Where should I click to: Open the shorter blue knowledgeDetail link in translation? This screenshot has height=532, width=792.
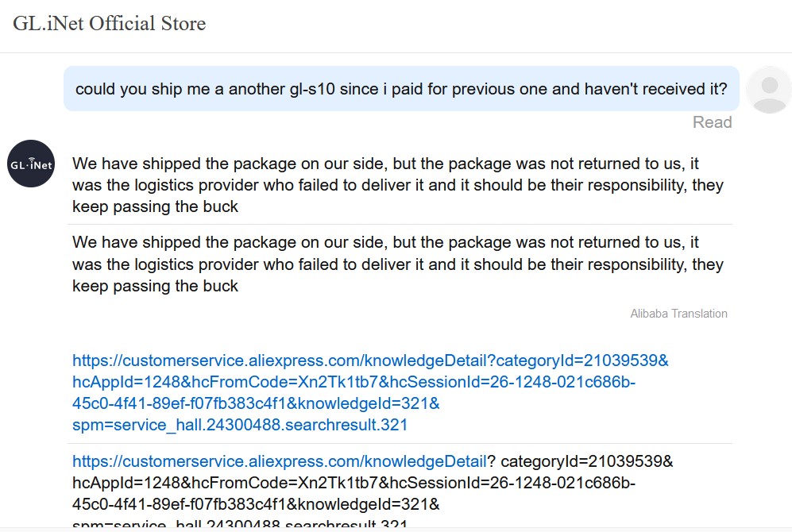[x=280, y=461]
